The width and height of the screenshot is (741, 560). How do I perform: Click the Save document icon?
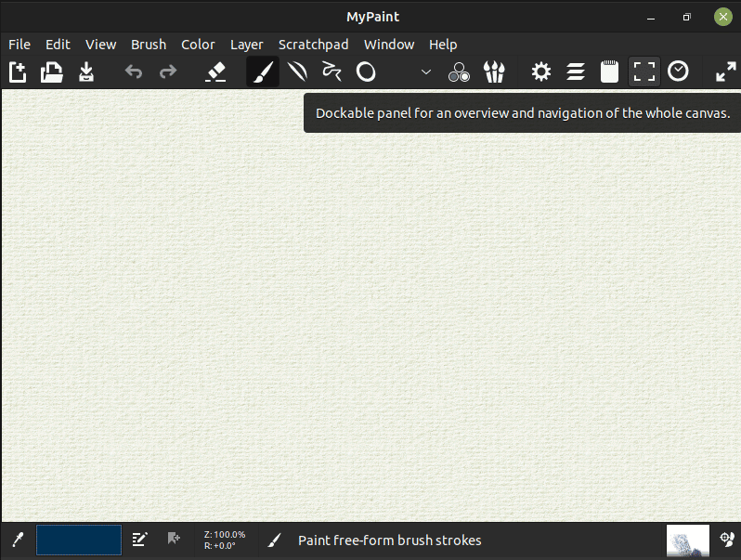tap(86, 72)
